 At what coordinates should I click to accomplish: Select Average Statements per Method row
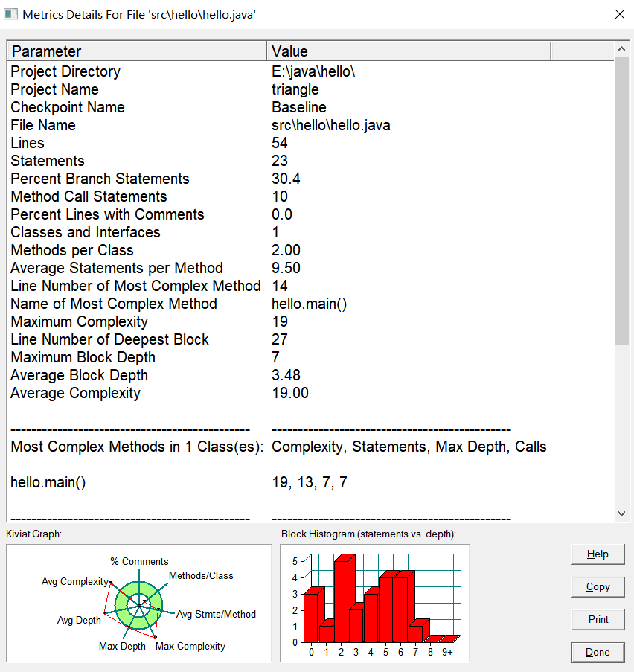click(x=311, y=268)
